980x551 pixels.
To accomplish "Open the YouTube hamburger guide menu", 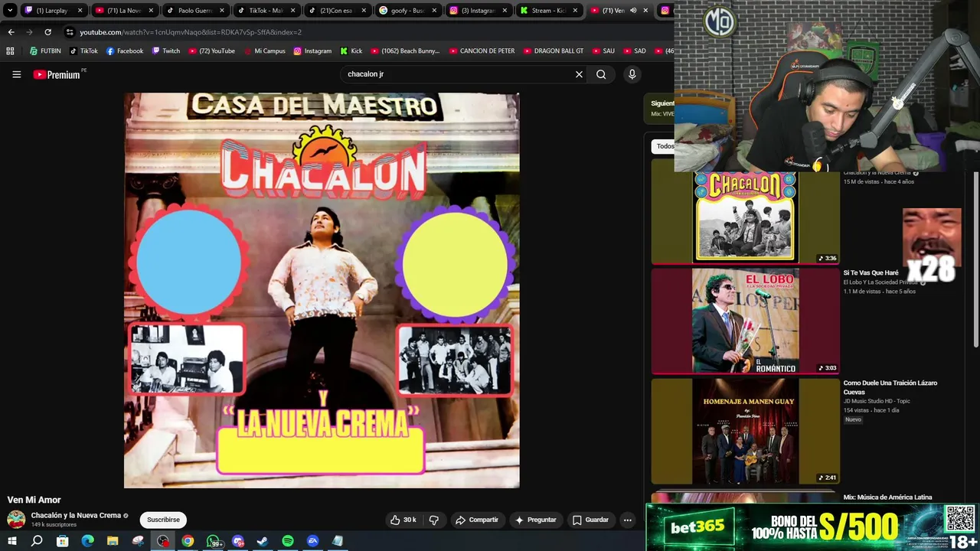I will pos(16,74).
